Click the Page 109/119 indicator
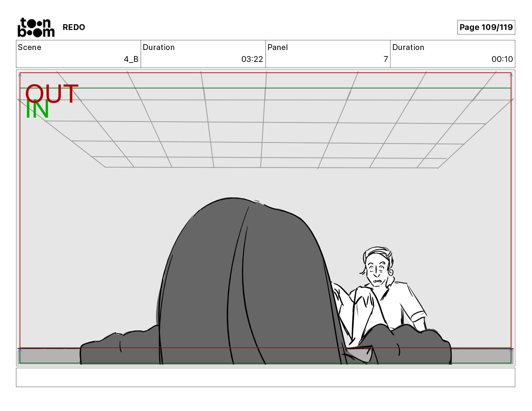The height and width of the screenshot is (411, 532). tap(486, 27)
